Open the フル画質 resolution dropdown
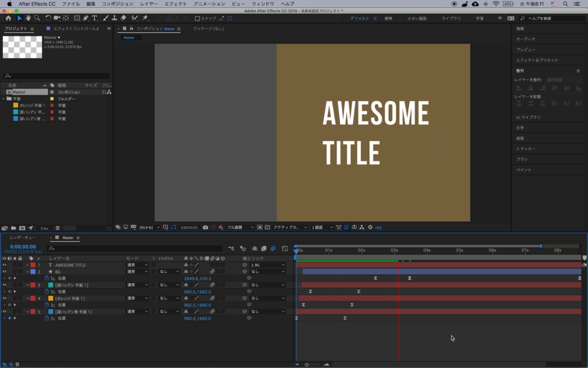The width and height of the screenshot is (588, 368). pyautogui.click(x=239, y=227)
